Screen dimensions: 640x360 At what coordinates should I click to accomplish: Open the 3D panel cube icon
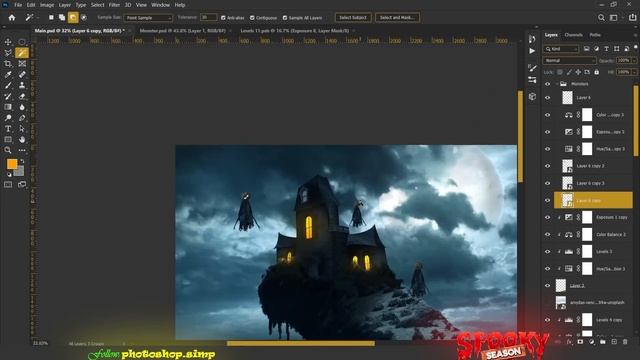[x=532, y=97]
